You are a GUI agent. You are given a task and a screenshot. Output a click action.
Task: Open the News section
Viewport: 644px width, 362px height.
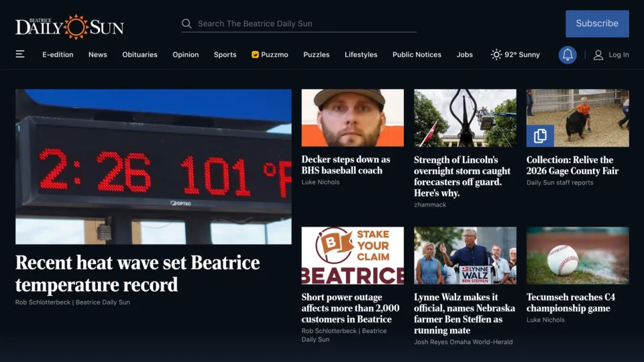pos(98,54)
